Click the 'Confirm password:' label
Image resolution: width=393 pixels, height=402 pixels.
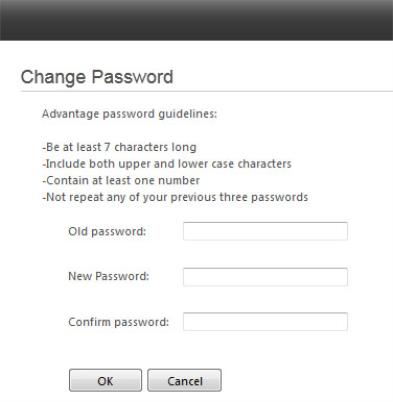coord(119,322)
